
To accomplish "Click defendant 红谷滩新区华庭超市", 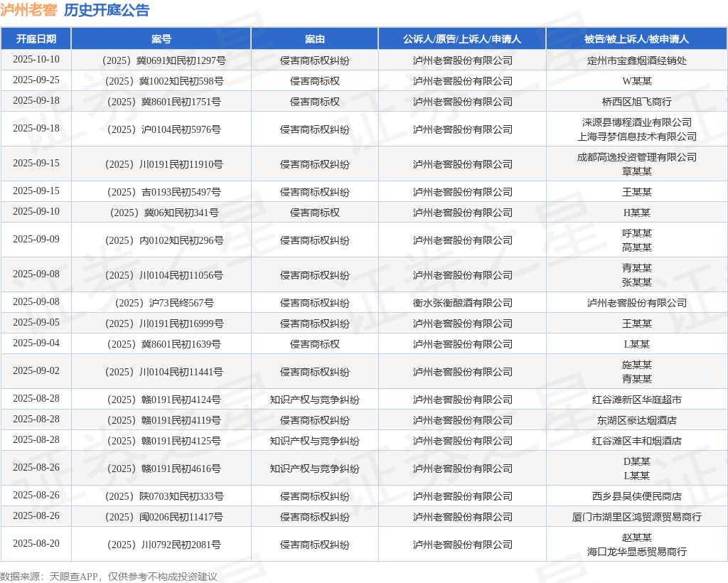I will pos(636,400).
